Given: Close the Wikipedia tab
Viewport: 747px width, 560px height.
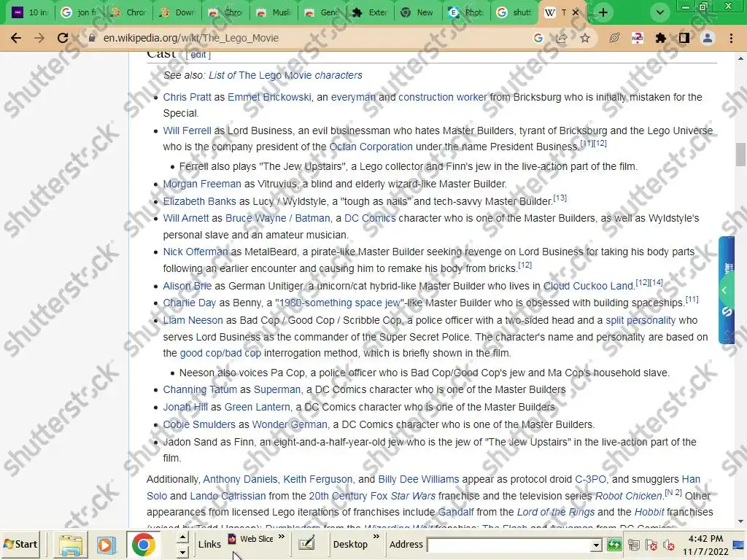Looking at the screenshot, I should click(x=576, y=12).
